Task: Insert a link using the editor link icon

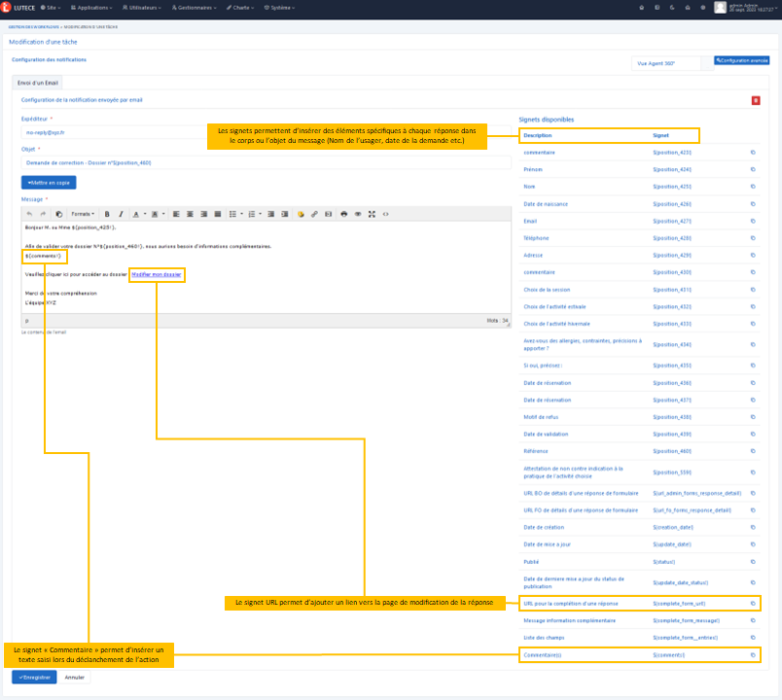Action: click(x=314, y=214)
